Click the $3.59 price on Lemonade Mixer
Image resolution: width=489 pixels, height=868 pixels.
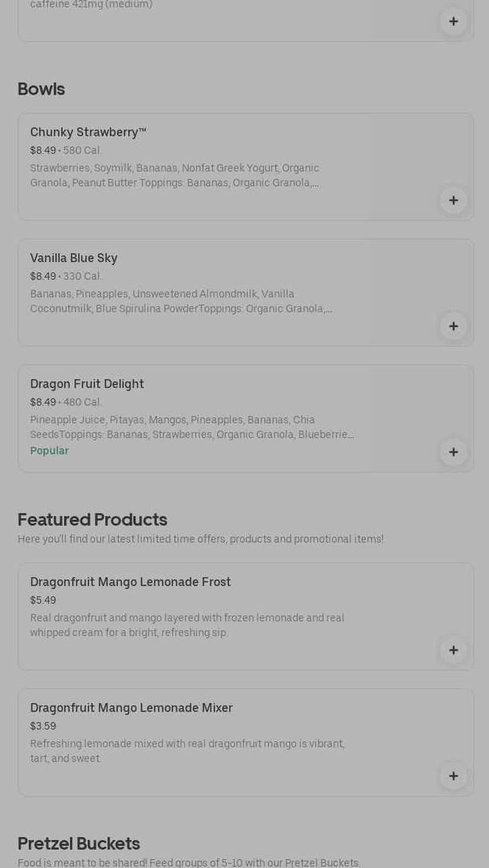[x=43, y=727]
